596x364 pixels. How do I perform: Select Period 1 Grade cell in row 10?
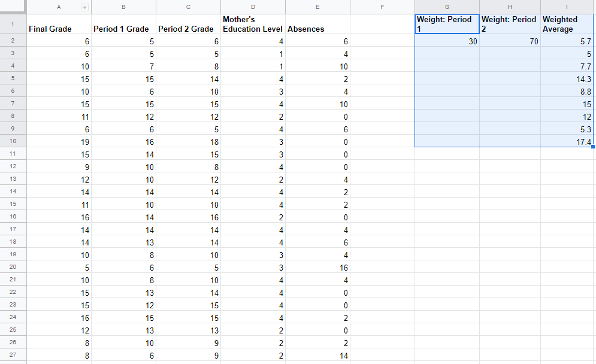tap(123, 141)
